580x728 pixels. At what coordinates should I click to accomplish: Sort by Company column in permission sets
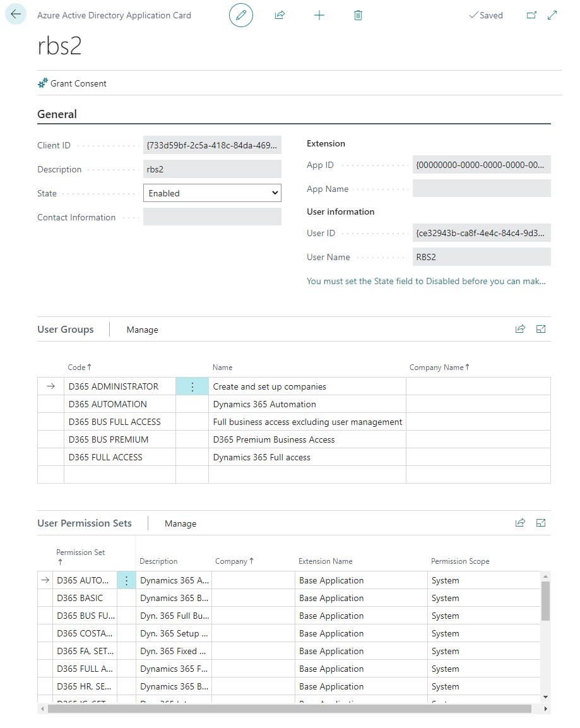coord(234,561)
